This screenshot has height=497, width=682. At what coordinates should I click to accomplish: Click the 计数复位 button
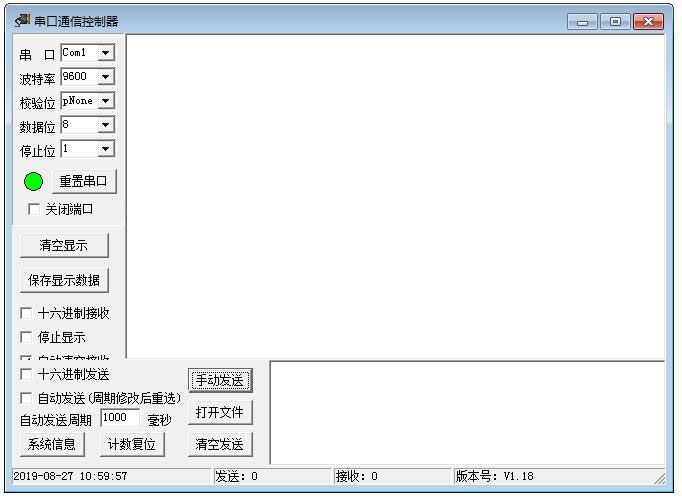132,444
